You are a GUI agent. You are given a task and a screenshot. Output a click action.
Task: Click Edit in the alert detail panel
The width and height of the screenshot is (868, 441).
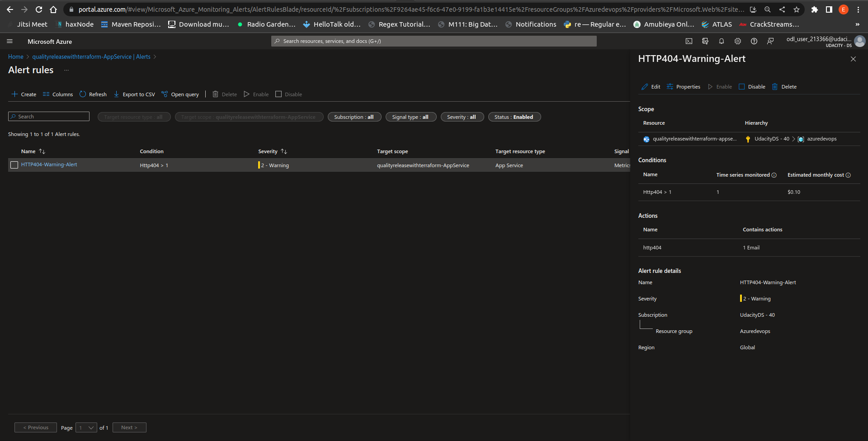coord(651,87)
